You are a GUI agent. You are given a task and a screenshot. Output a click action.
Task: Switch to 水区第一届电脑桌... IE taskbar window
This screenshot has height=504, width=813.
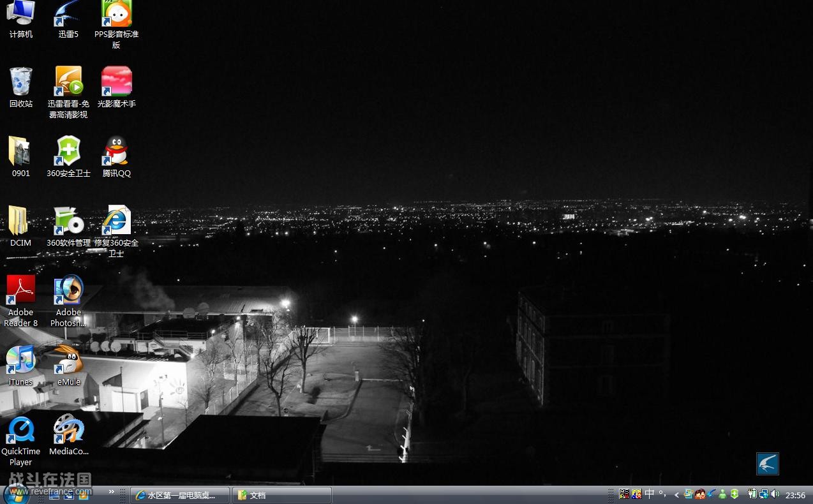click(x=180, y=495)
